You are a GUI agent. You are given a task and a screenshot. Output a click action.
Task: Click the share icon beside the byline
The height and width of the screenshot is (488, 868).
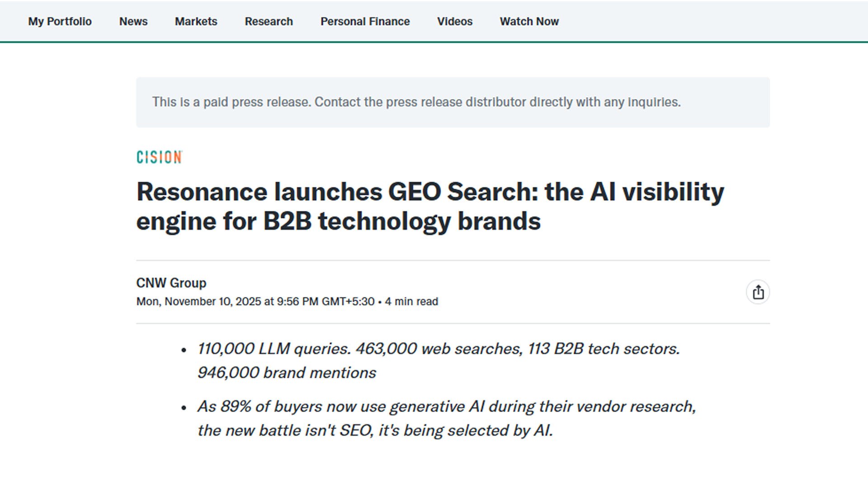pos(758,292)
